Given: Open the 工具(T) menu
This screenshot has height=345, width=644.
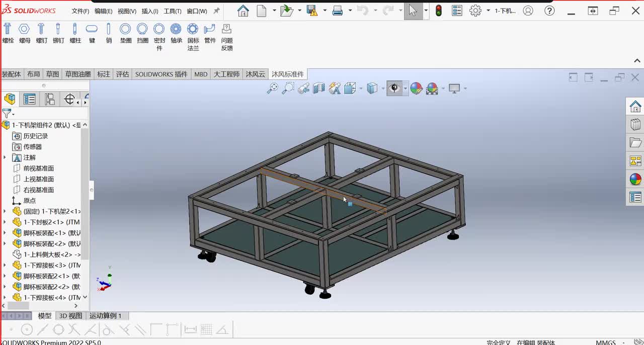Looking at the screenshot, I should pos(173,11).
